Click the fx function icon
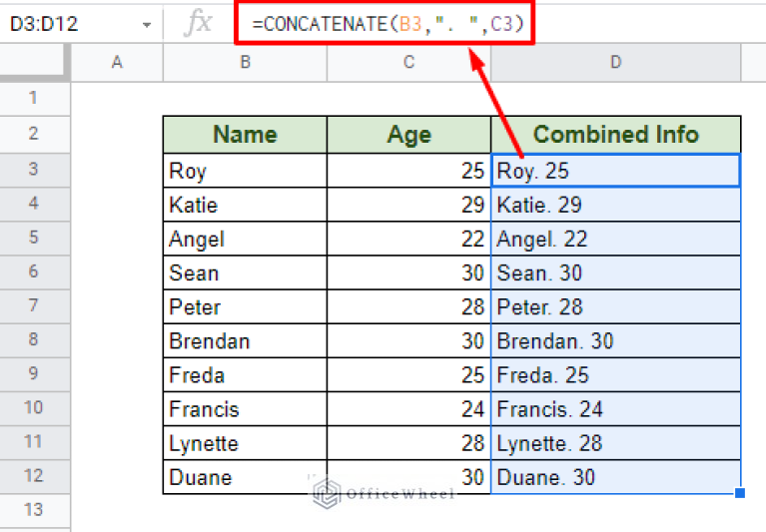 coord(198,22)
